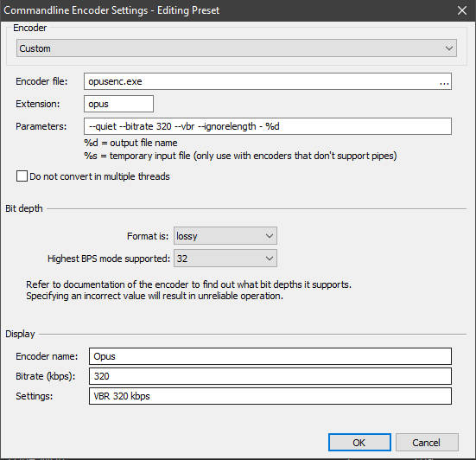
Task: Open the Encoder preset dropdown showing Custom
Action: [236, 48]
